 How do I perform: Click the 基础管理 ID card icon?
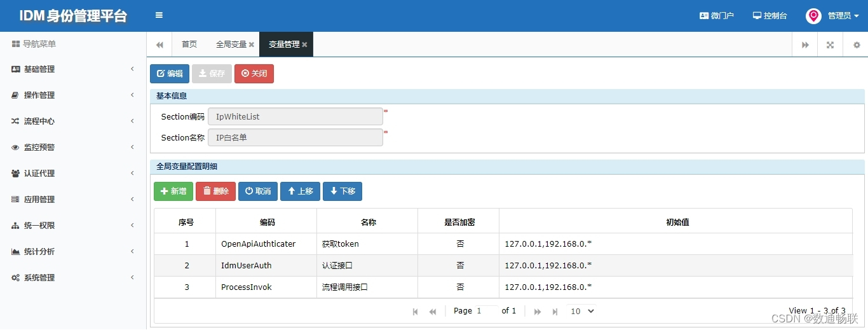(x=16, y=69)
